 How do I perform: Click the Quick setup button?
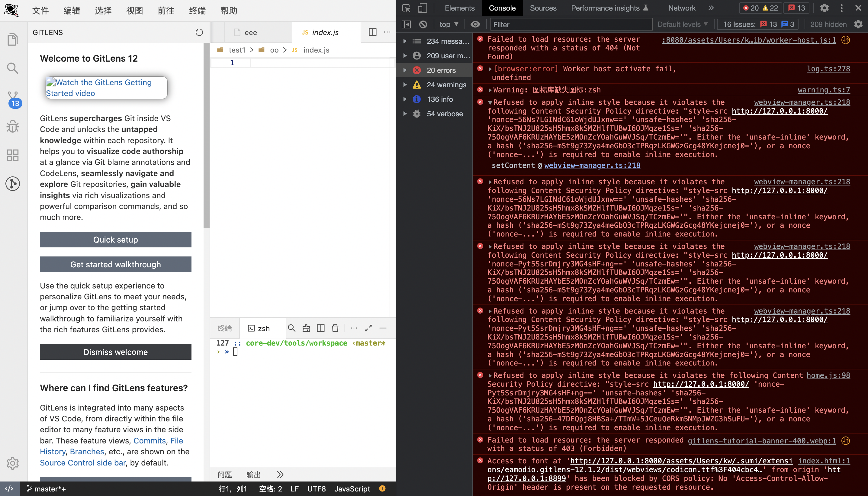(115, 240)
